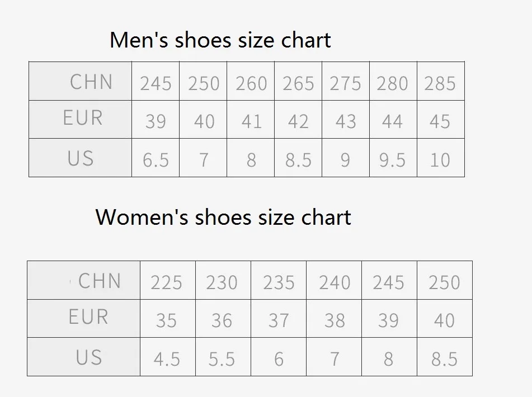
Task: Click men's CHN size 260 cell
Action: [251, 81]
